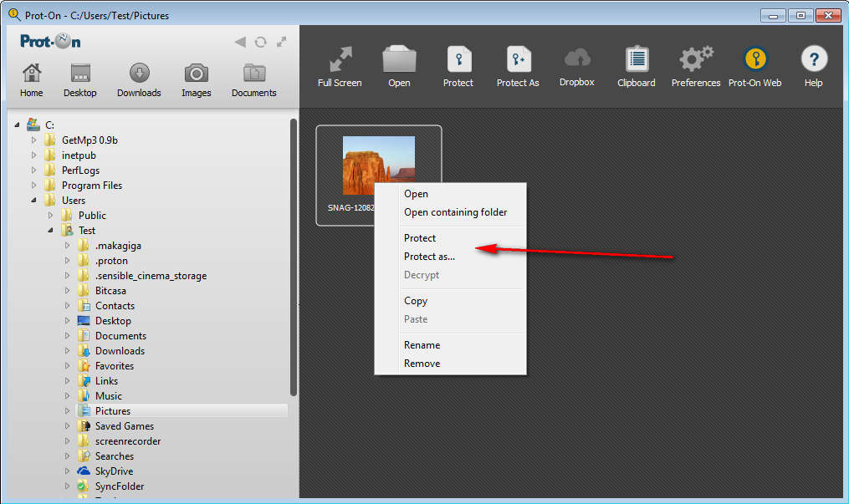The height and width of the screenshot is (504, 849).
Task: Open the Protect As toolbar tool
Action: coord(518,61)
